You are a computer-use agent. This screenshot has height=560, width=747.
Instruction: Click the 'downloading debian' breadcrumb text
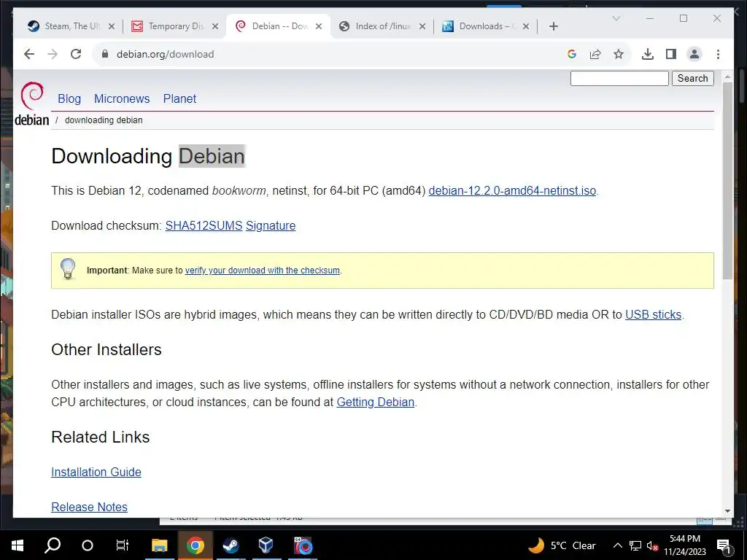[104, 120]
